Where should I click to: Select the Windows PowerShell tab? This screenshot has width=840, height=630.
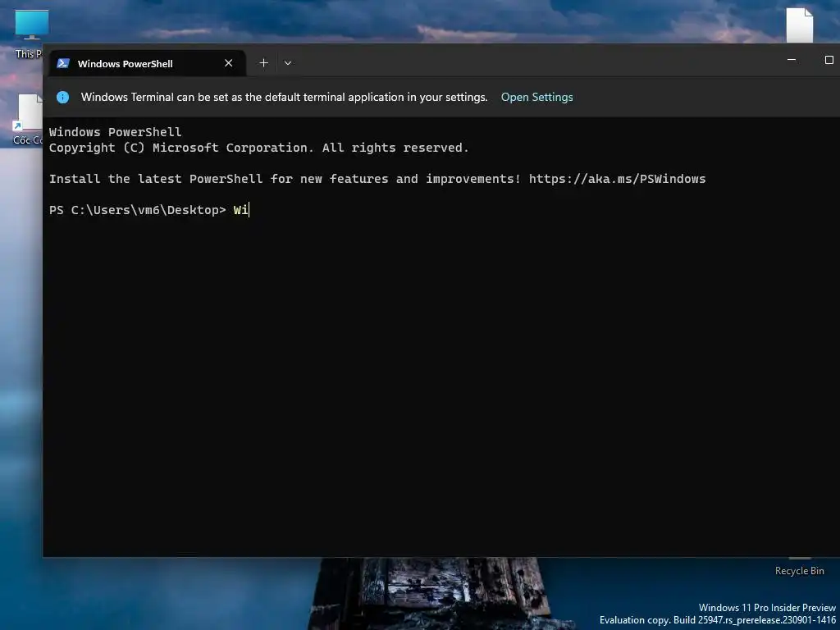[x=148, y=63]
